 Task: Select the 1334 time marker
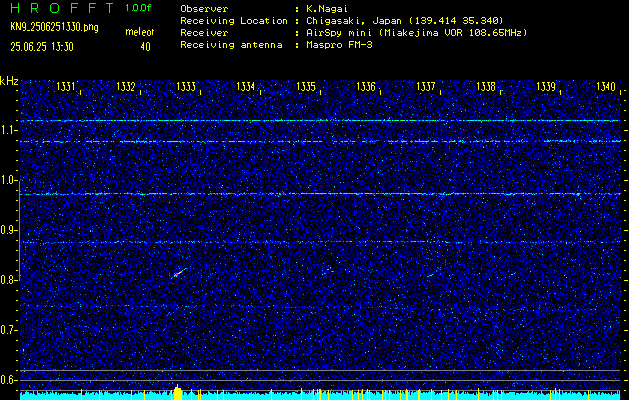point(246,87)
